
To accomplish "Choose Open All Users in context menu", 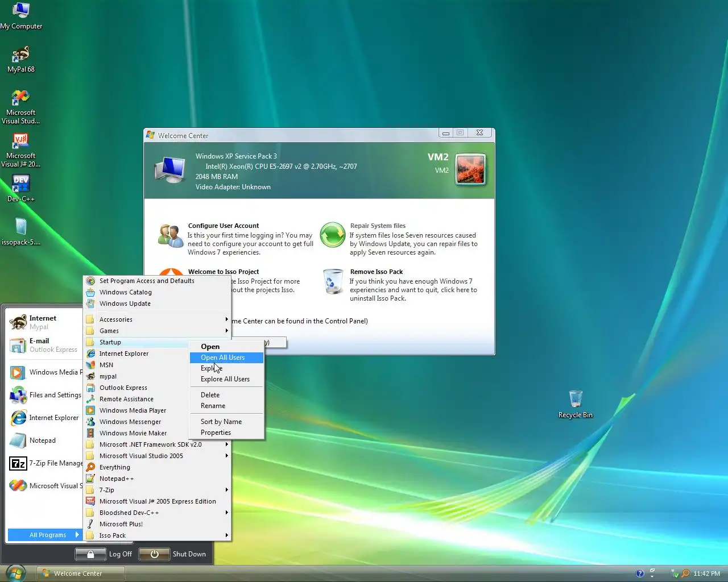I will click(226, 357).
